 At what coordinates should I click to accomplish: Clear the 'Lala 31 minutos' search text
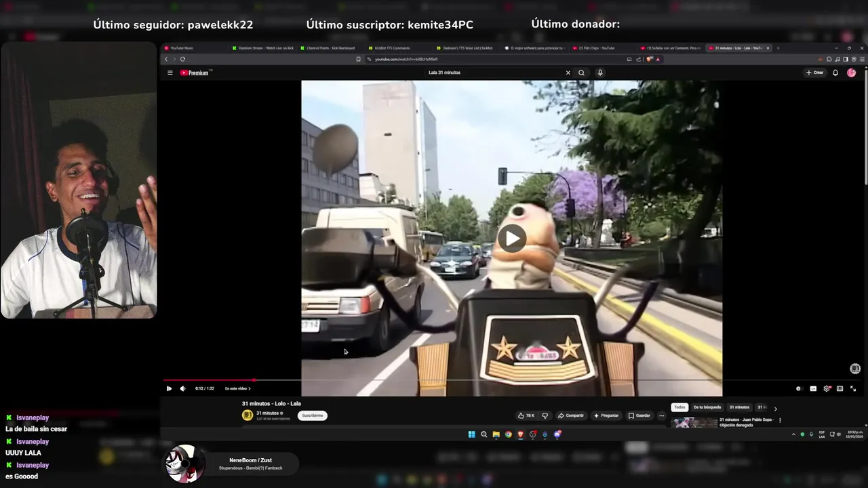coord(568,73)
